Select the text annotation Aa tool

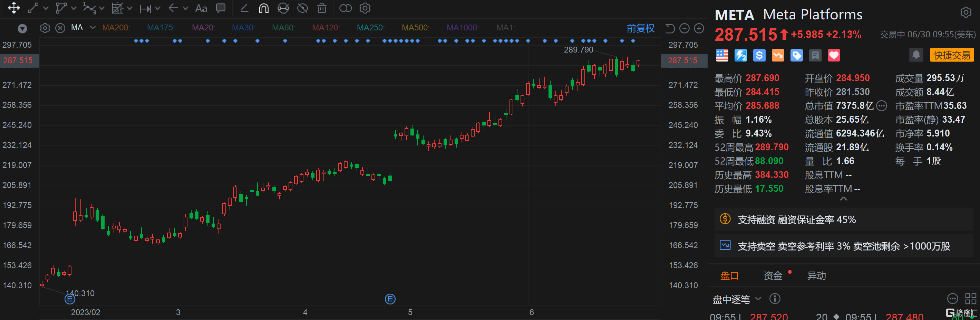(x=201, y=8)
